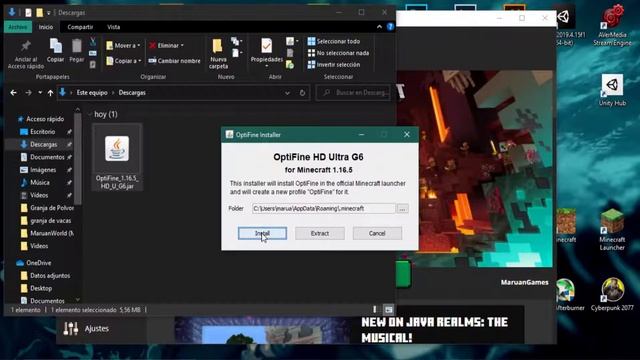Open the Mover a dropdown
Viewport: 640px width, 360px height.
tap(123, 45)
